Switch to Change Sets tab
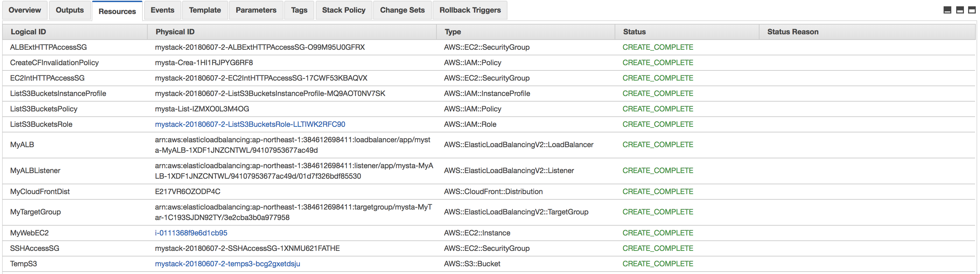The height and width of the screenshot is (274, 980). (x=402, y=10)
